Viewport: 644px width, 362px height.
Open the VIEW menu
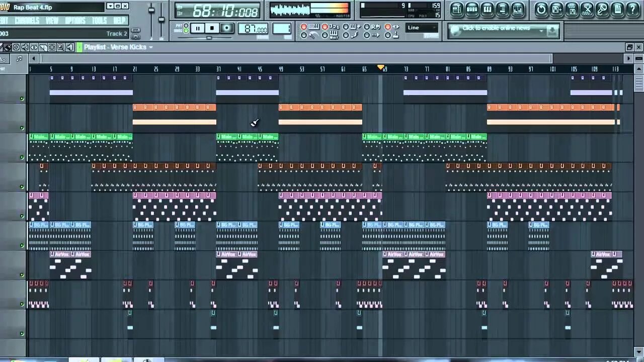[52, 21]
